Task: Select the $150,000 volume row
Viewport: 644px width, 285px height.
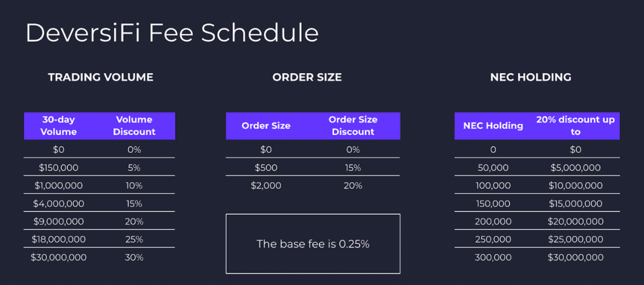Action: [x=100, y=168]
